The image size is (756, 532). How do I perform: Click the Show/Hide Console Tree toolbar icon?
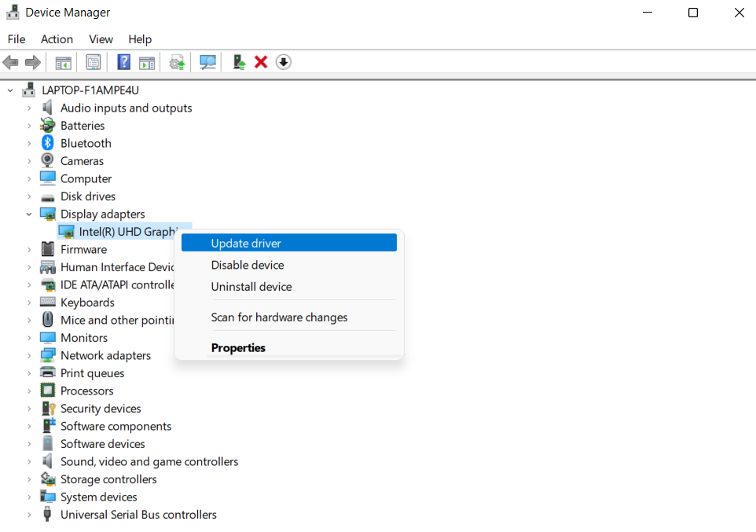click(x=63, y=62)
